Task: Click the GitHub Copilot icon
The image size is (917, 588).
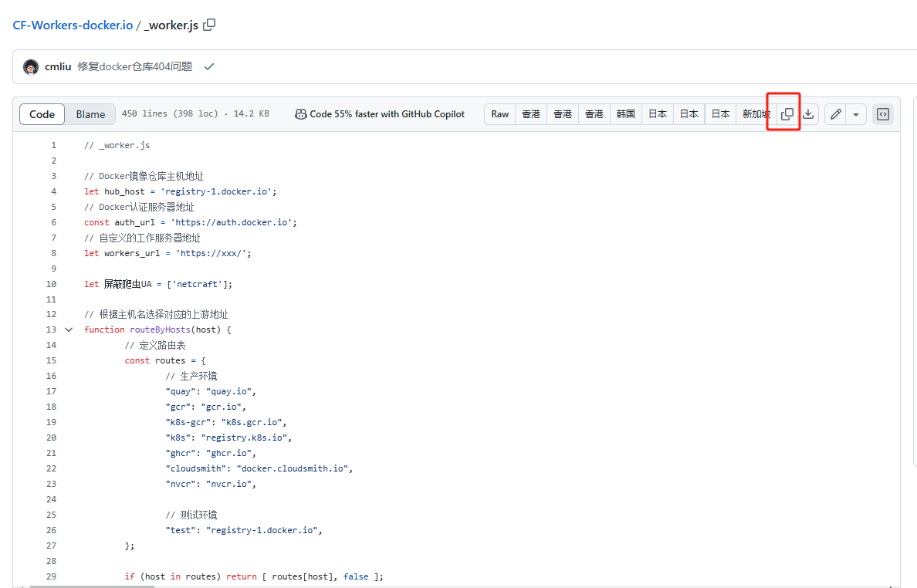Action: [x=300, y=114]
